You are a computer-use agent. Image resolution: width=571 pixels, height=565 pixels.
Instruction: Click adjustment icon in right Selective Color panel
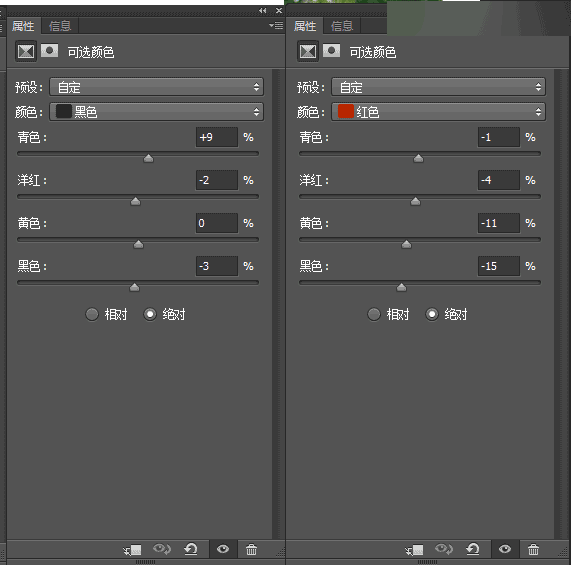[308, 51]
